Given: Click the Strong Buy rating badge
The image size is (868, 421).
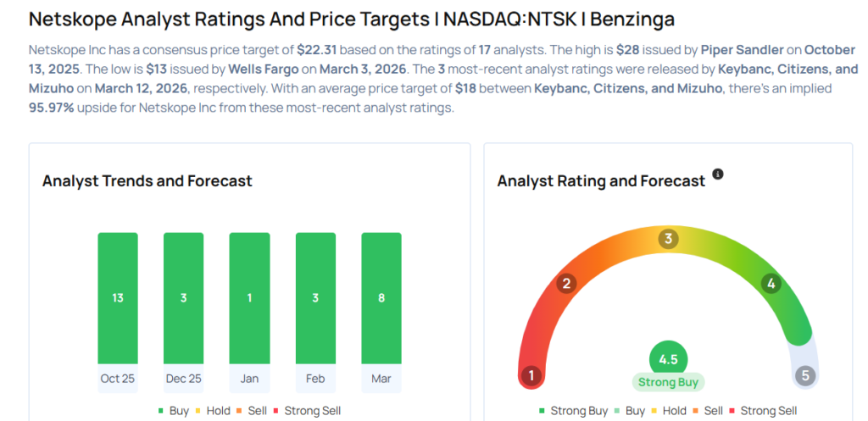Looking at the screenshot, I should click(x=668, y=382).
